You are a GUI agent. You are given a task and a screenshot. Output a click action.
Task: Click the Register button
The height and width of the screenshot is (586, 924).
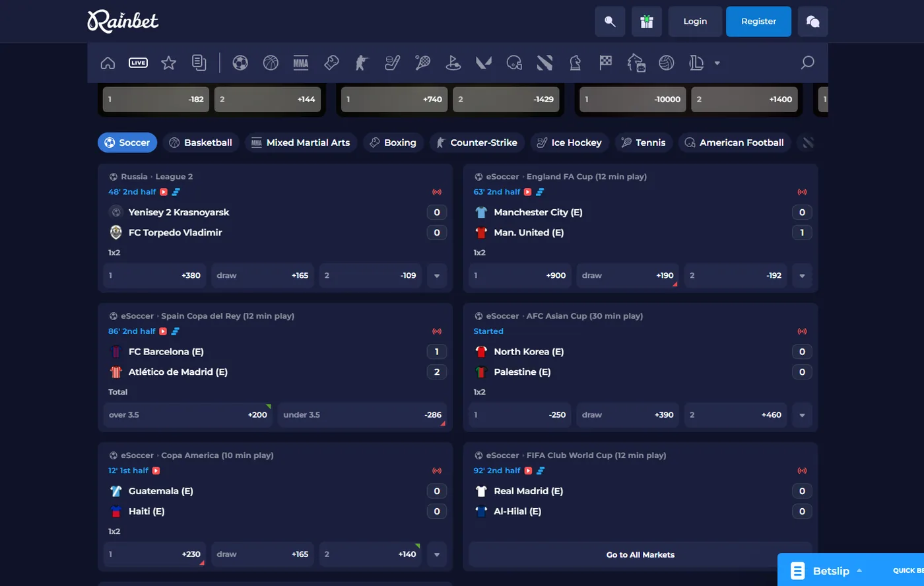(x=759, y=21)
